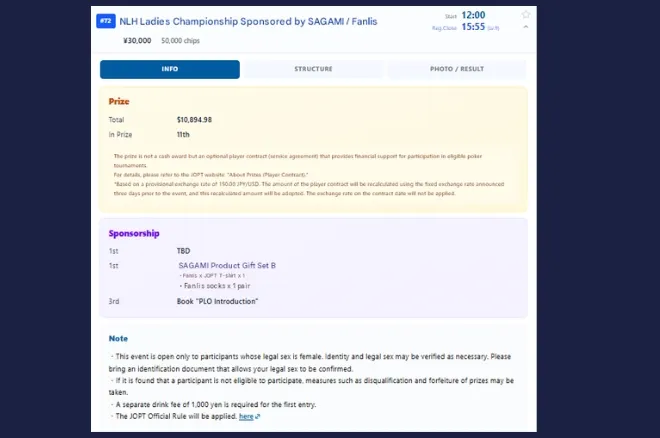Click the 'TBD' sponsorship entry

coord(184,251)
